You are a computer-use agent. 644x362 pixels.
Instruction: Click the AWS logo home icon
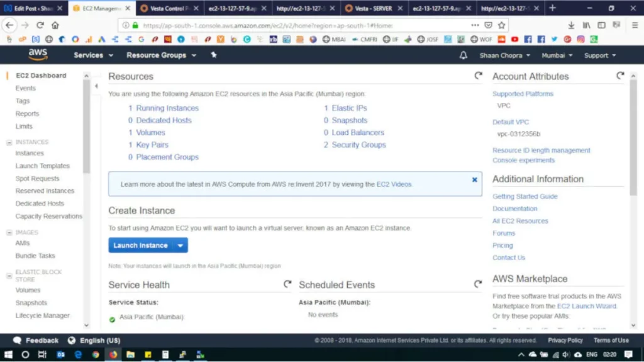click(x=38, y=55)
